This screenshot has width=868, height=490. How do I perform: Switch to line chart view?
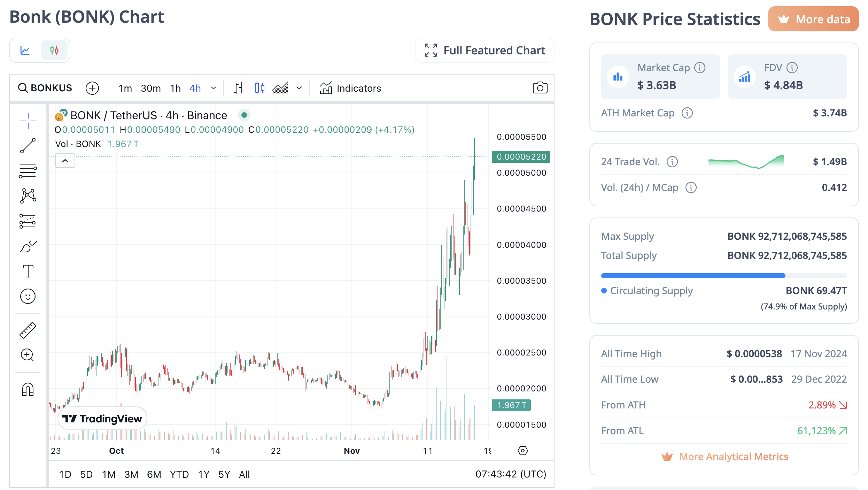[25, 51]
